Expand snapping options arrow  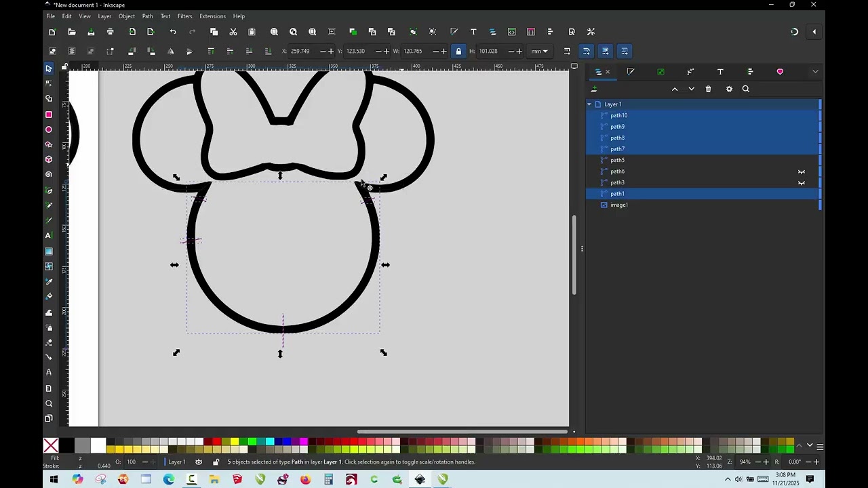(x=814, y=32)
